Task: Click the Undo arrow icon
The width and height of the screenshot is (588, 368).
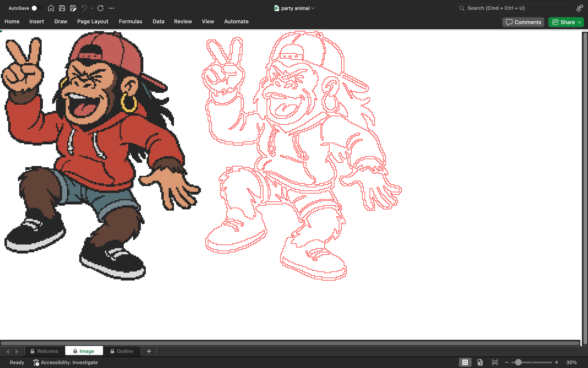Action: (x=84, y=8)
